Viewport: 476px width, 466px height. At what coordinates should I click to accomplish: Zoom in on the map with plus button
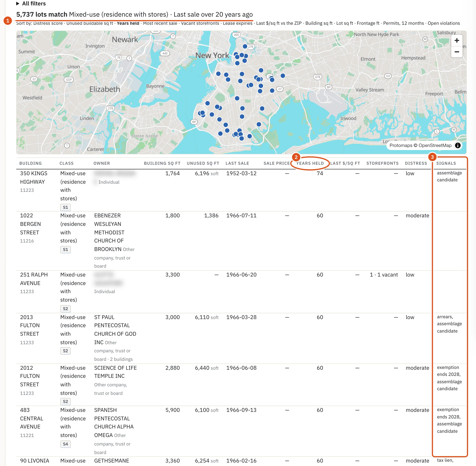coord(456,41)
